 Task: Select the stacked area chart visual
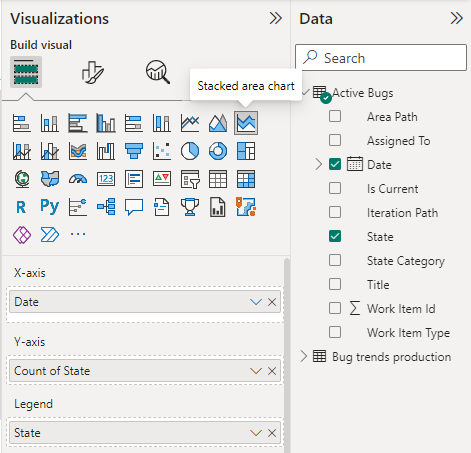[x=246, y=123]
